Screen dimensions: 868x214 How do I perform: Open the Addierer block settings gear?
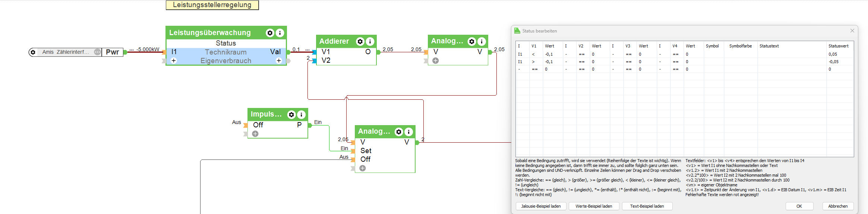[x=360, y=41]
